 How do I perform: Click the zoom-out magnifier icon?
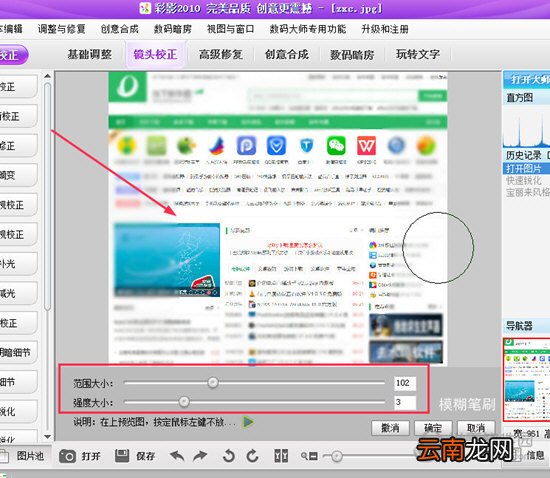click(309, 456)
